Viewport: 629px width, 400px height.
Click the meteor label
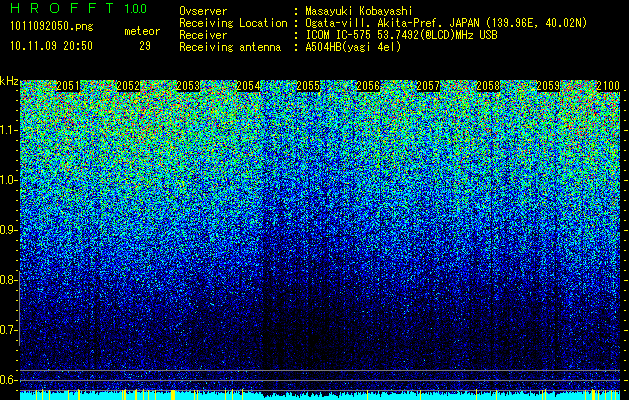[x=142, y=31]
